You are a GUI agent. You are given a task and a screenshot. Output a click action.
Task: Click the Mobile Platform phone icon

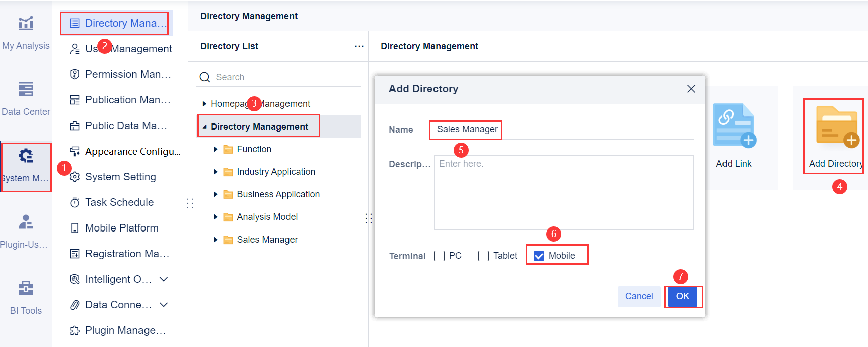coord(75,228)
